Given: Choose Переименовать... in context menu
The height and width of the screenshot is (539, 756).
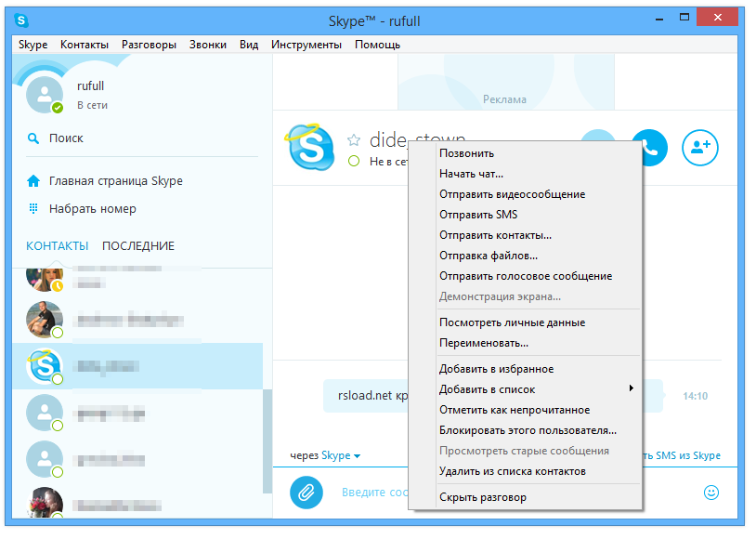Looking at the screenshot, I should point(526,343).
